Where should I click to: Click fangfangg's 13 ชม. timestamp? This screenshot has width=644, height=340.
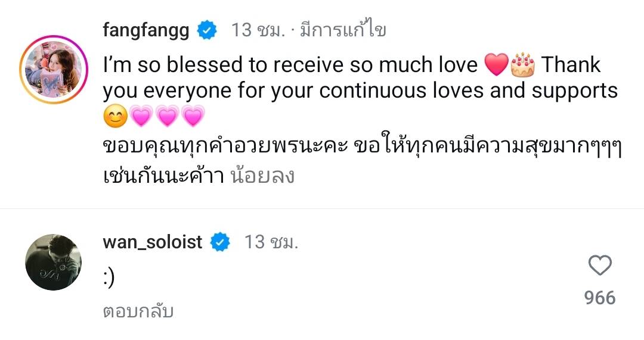click(x=259, y=30)
